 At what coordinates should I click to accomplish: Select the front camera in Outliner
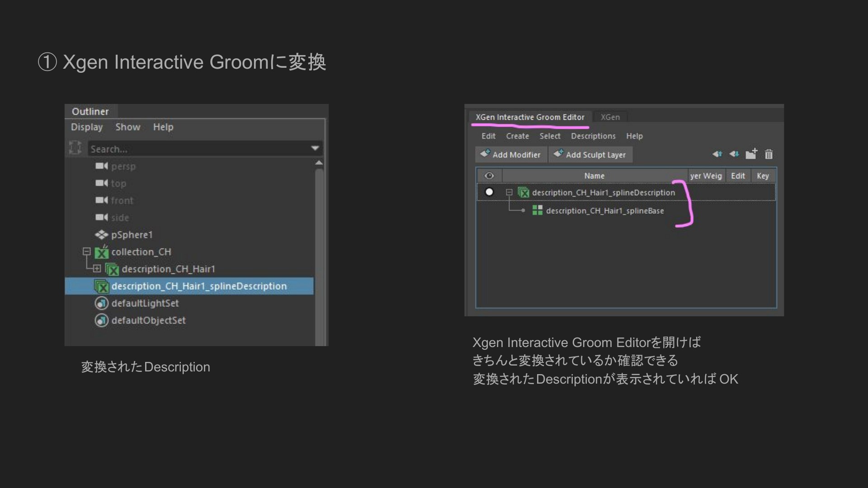pos(122,201)
